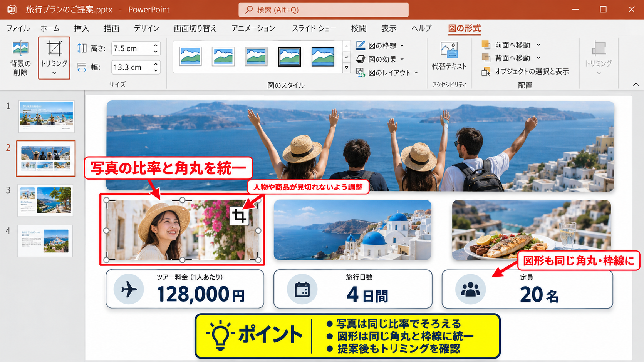
Task: Collapse the ribbon with the chevron
Action: coord(636,84)
